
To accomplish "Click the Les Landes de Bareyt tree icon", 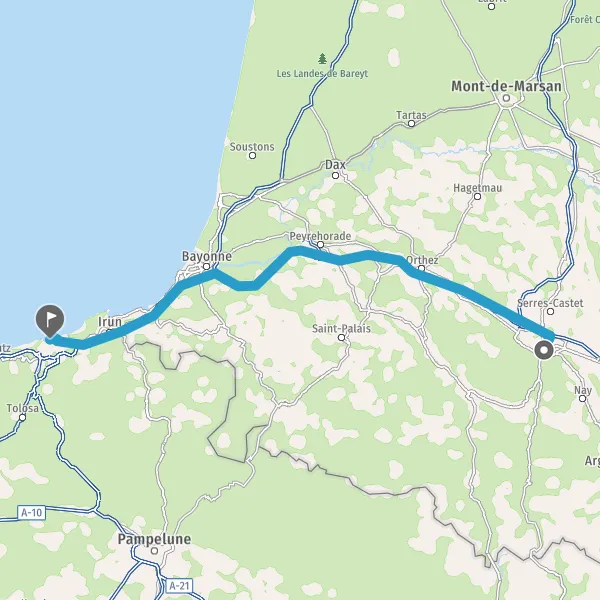I will (323, 59).
